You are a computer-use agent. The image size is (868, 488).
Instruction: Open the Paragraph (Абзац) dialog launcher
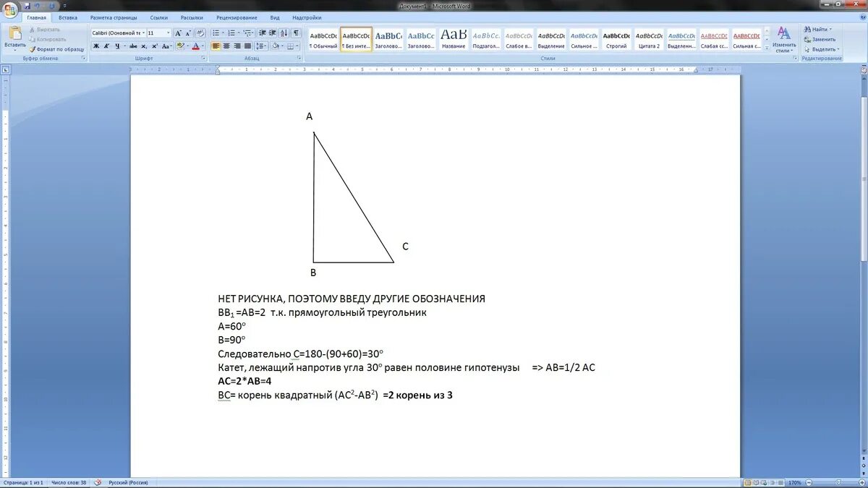300,58
